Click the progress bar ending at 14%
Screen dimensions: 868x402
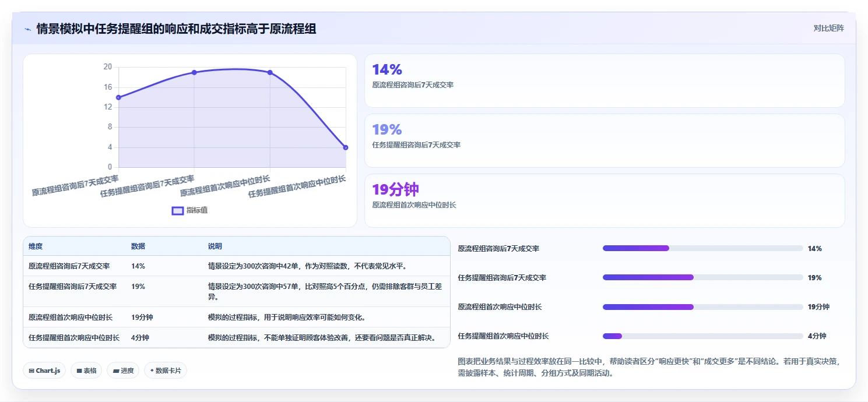702,248
